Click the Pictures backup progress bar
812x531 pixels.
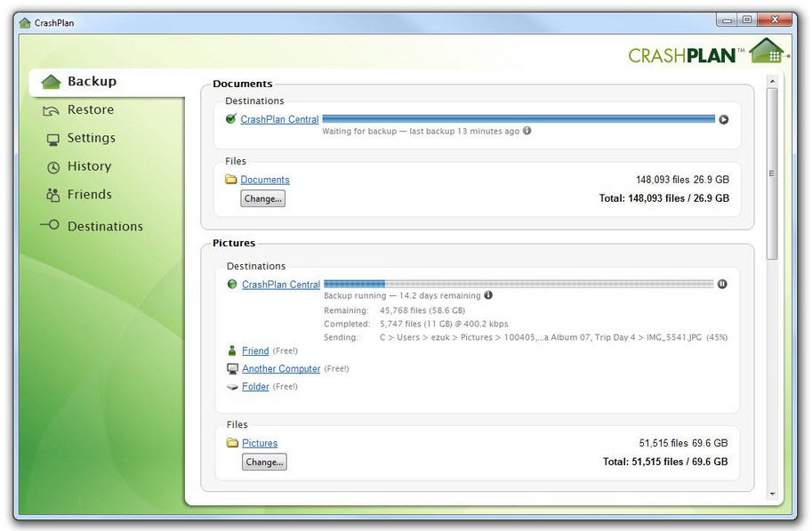coord(519,285)
